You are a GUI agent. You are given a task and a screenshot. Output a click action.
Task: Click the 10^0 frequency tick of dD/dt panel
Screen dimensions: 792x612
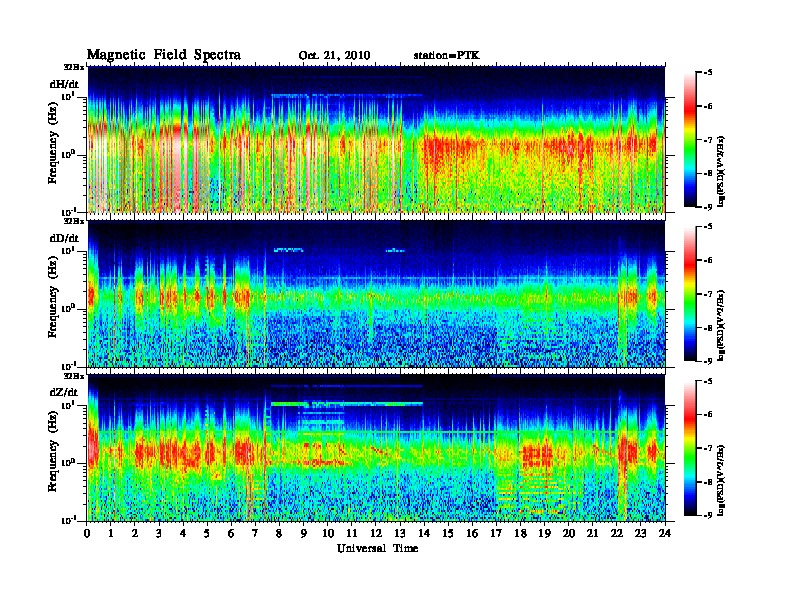70,308
